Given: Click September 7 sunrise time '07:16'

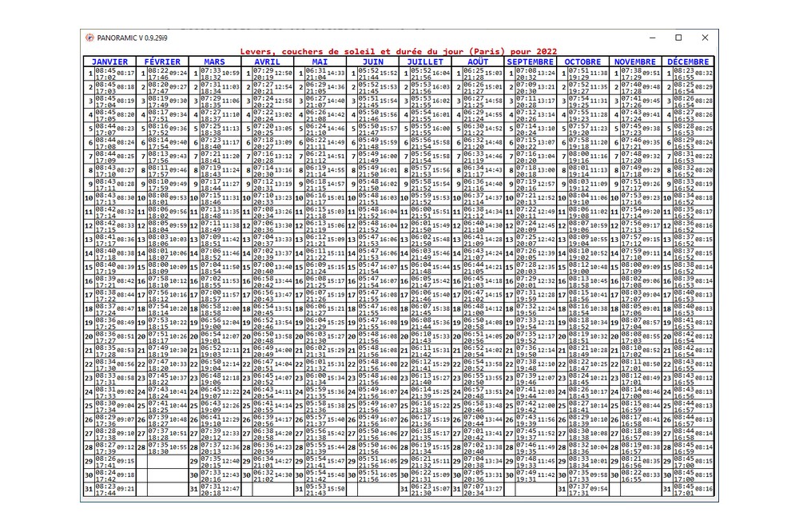Looking at the screenshot, I should pyautogui.click(x=526, y=154).
